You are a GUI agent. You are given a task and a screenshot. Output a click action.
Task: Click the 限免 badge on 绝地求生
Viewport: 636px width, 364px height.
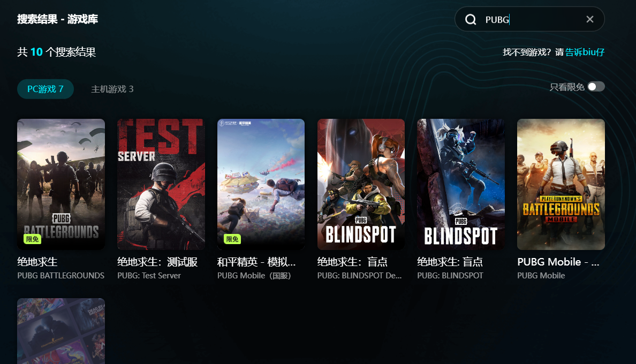pos(32,239)
